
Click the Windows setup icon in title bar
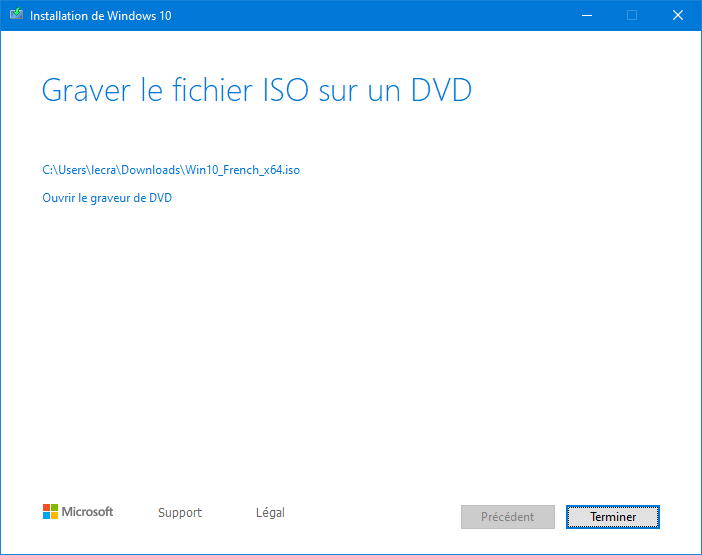[17, 14]
